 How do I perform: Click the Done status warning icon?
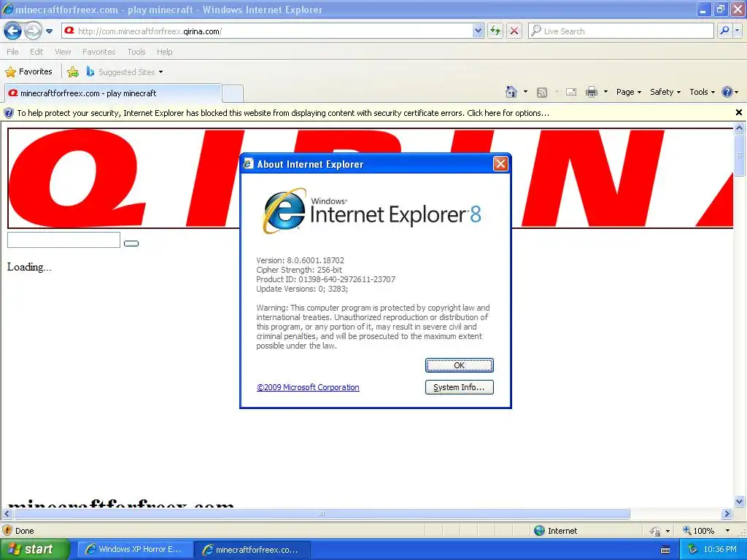coord(7,531)
